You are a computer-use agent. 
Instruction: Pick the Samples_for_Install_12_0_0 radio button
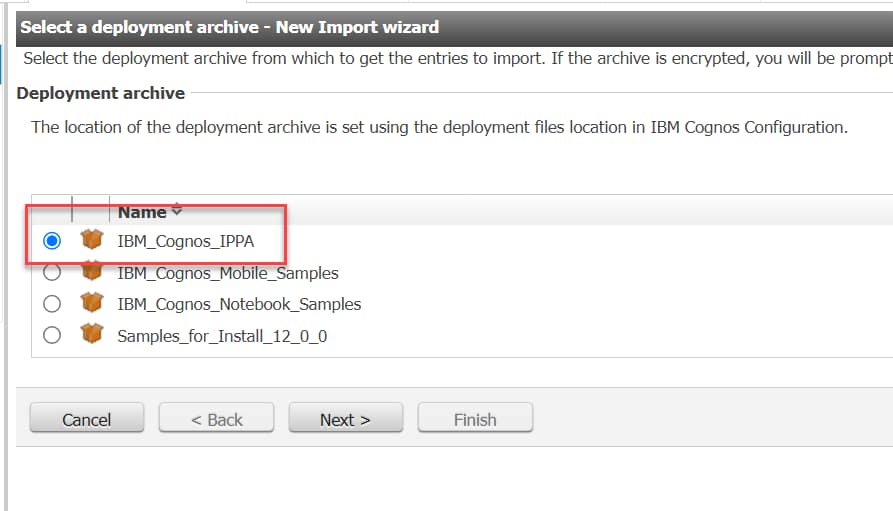52,335
